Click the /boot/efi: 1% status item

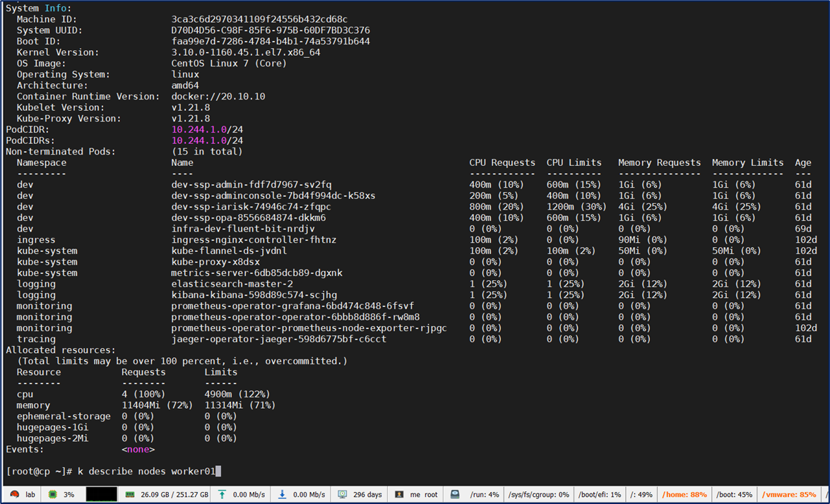click(599, 495)
